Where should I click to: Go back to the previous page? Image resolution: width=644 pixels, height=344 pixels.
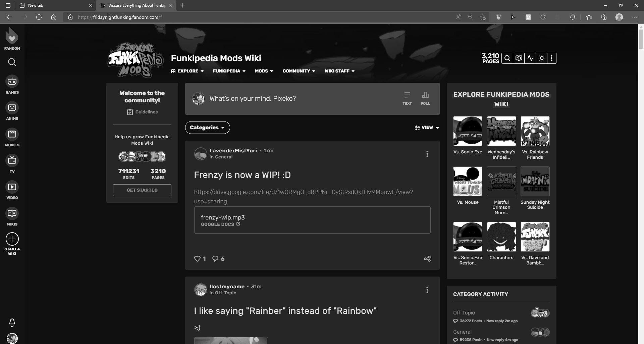pos(9,17)
